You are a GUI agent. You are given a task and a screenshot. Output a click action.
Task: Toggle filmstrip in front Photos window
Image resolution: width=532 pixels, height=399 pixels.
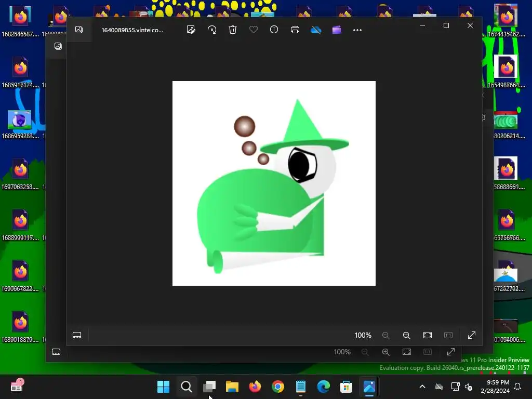(x=77, y=335)
